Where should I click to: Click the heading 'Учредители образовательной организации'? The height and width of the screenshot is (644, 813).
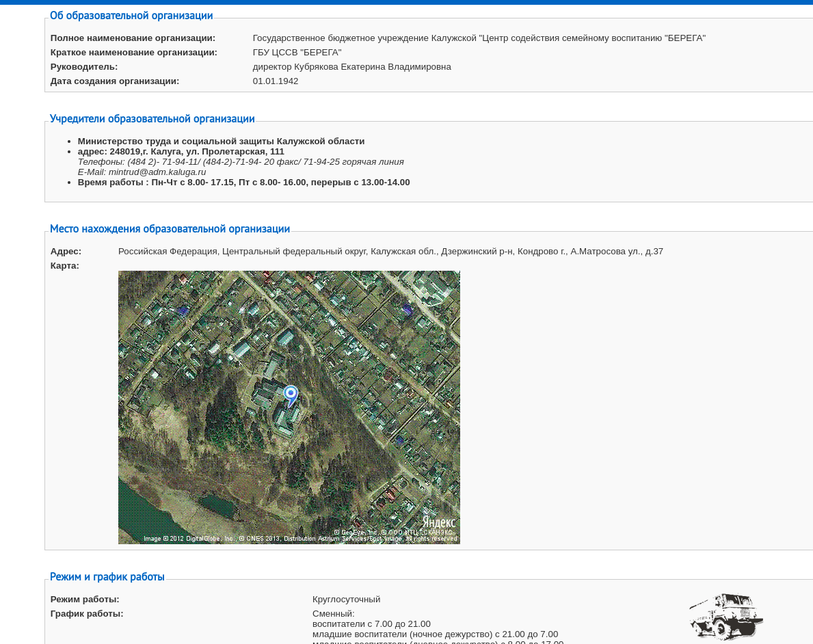[x=152, y=119]
